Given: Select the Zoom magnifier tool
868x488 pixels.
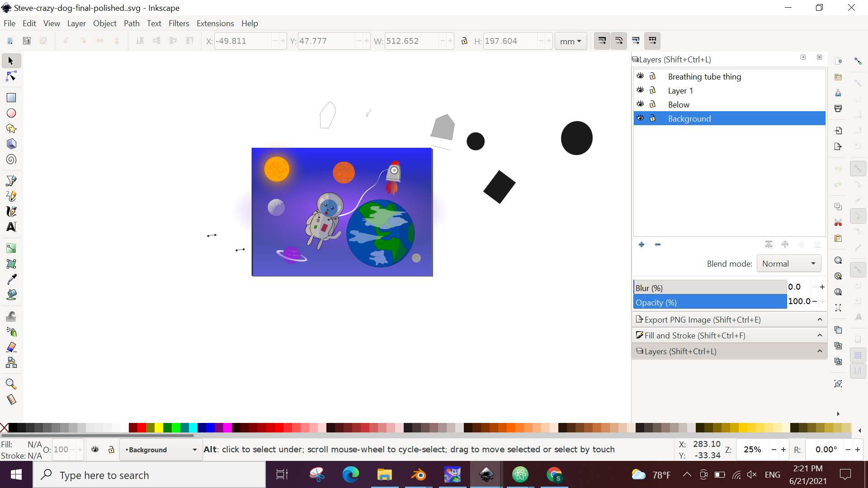Looking at the screenshot, I should coord(11,384).
